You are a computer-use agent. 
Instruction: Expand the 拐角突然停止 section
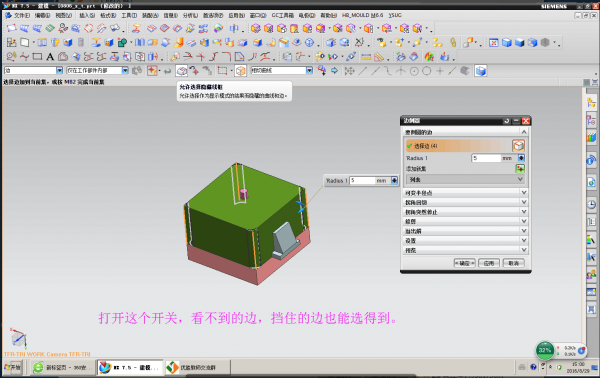click(466, 212)
